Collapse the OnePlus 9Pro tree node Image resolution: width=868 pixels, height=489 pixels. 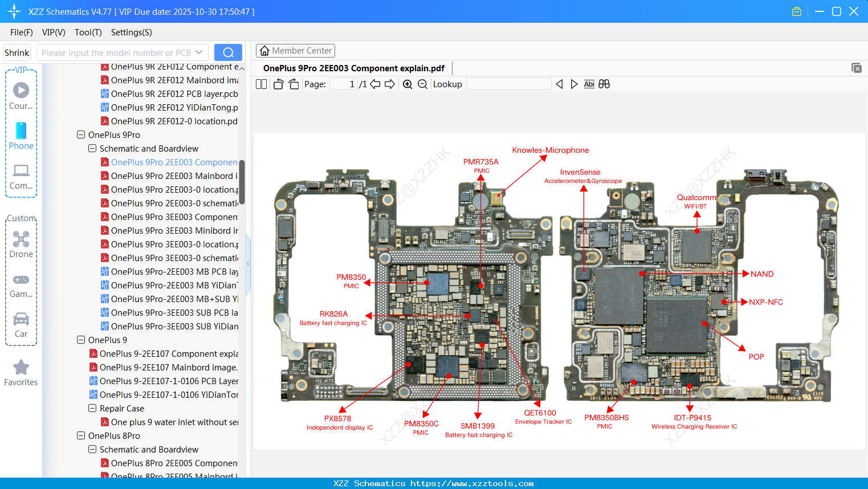tap(81, 135)
